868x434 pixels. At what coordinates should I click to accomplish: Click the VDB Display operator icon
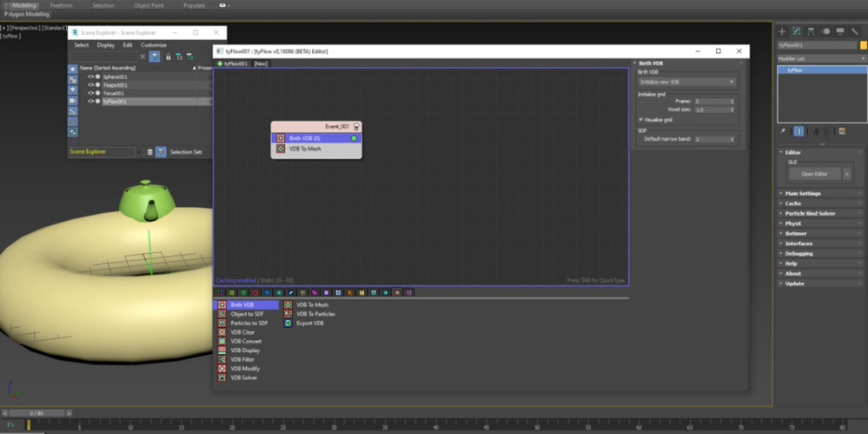pyautogui.click(x=222, y=351)
